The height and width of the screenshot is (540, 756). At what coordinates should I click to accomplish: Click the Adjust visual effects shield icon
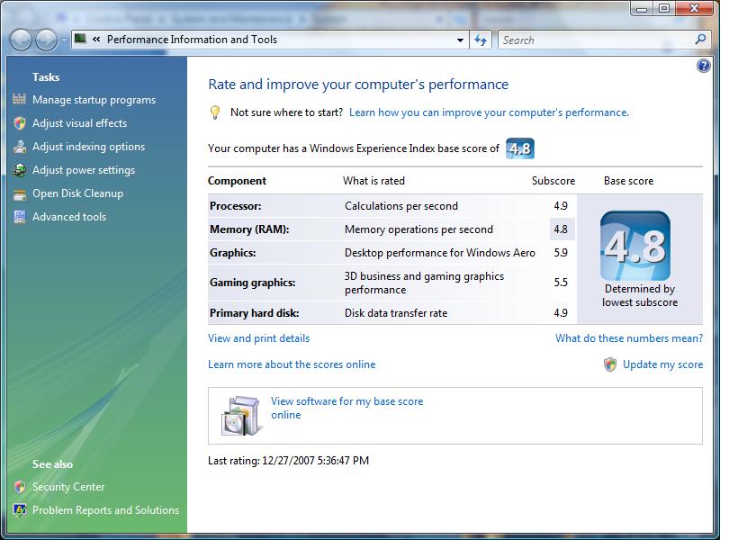(20, 123)
